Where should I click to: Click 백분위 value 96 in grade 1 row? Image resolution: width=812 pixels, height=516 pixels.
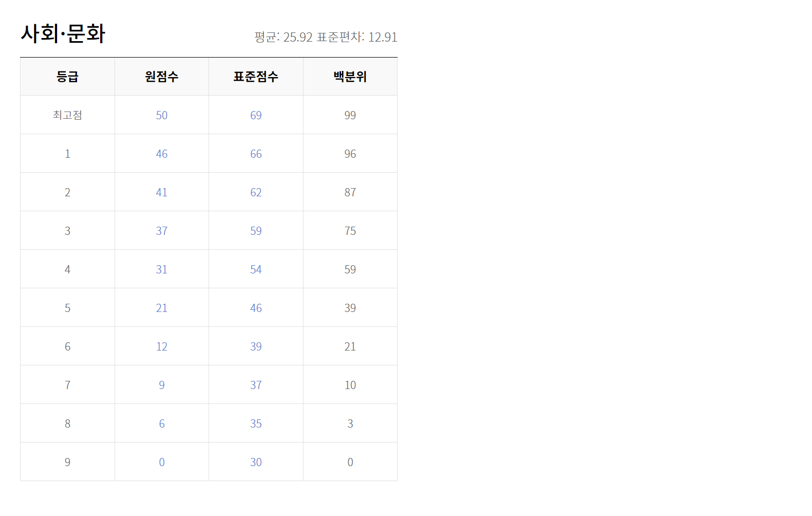pos(350,154)
